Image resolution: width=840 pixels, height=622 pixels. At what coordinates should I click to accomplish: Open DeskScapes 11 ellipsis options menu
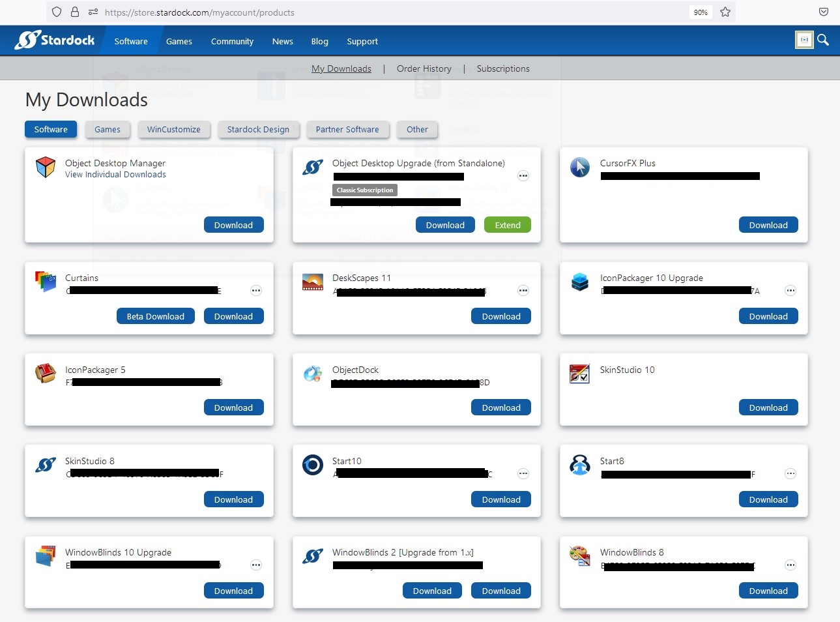point(523,291)
